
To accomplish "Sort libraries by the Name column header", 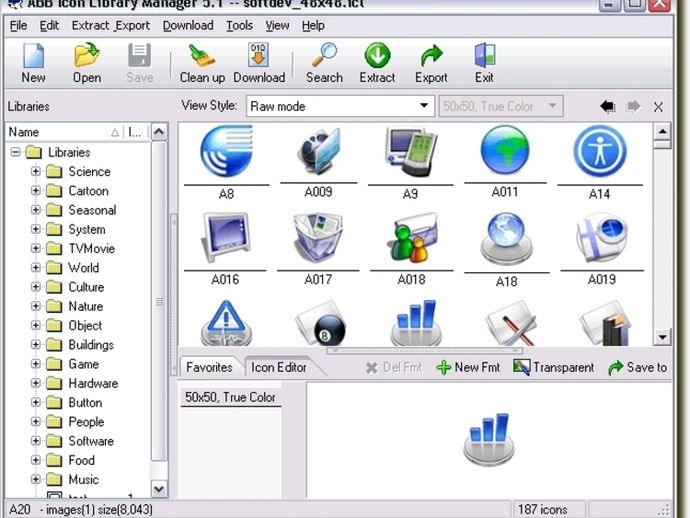I will tap(65, 132).
